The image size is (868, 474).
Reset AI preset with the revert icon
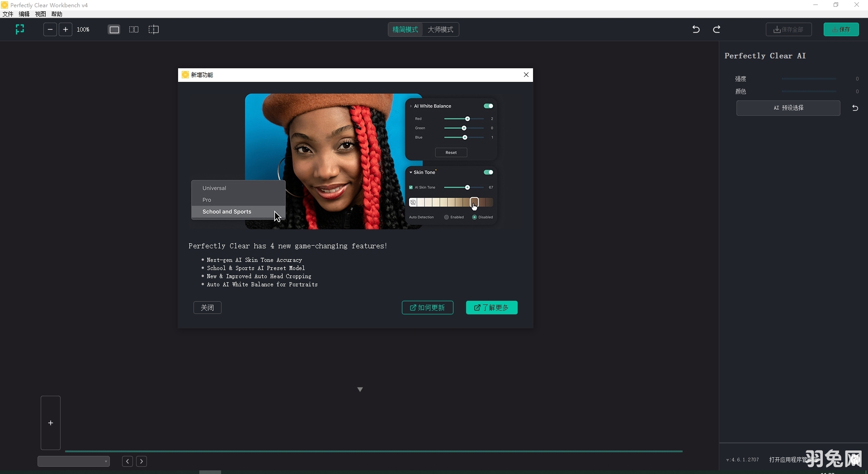[x=855, y=108]
